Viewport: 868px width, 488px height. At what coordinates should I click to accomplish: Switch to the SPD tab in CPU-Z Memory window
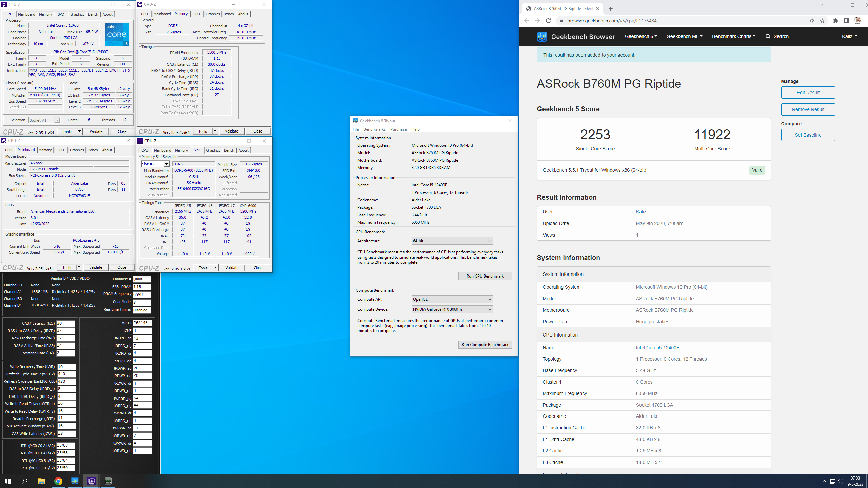(x=196, y=14)
